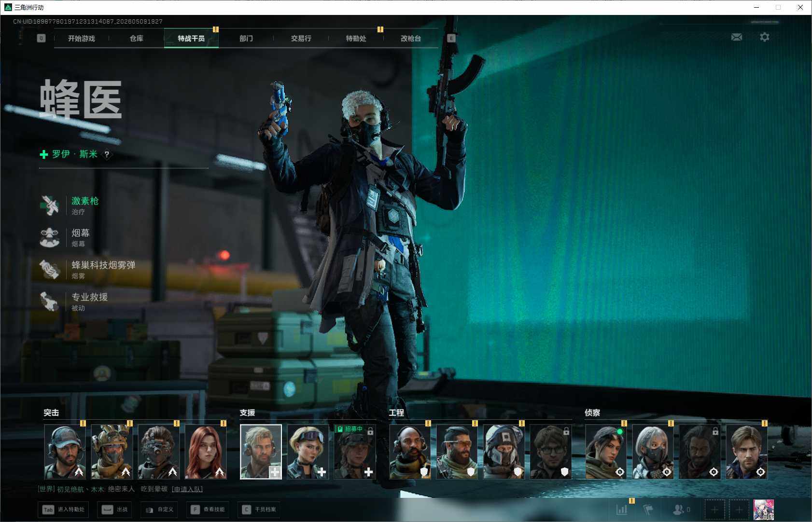Click the 蜂医 operator title

pos(81,99)
